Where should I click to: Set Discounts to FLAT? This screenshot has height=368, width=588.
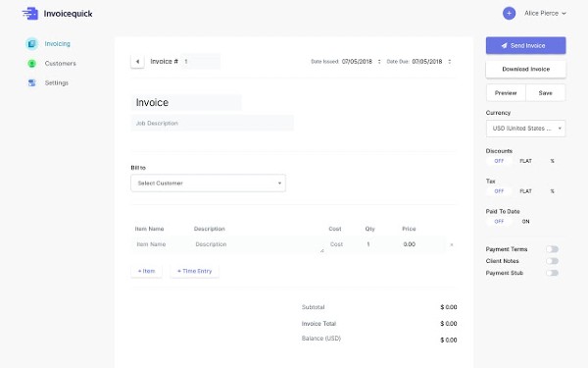click(x=525, y=161)
